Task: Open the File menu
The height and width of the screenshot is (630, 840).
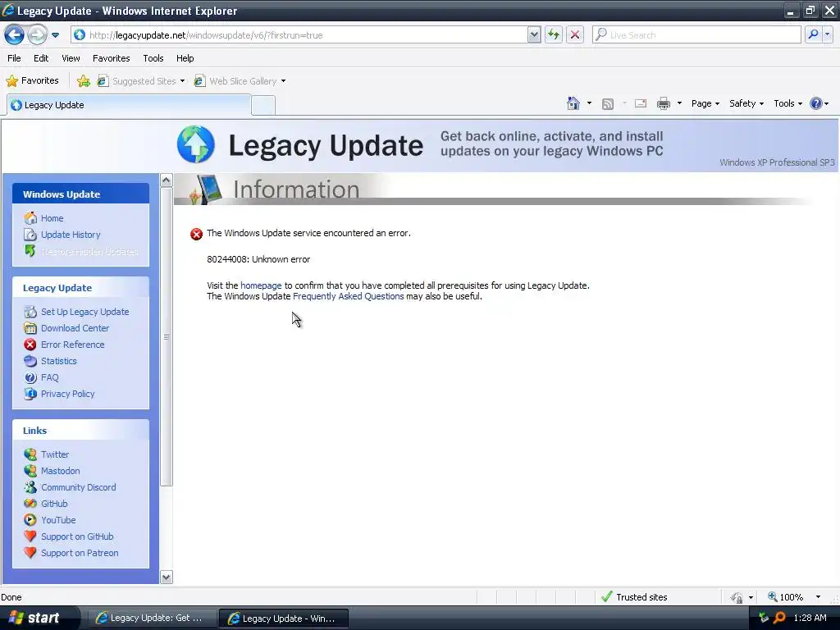Action: 14,58
